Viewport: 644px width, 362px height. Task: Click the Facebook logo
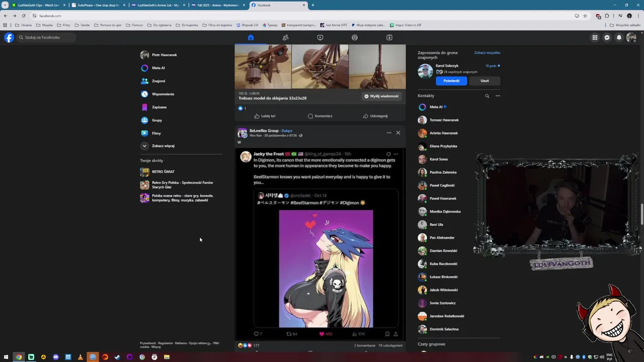[9, 37]
